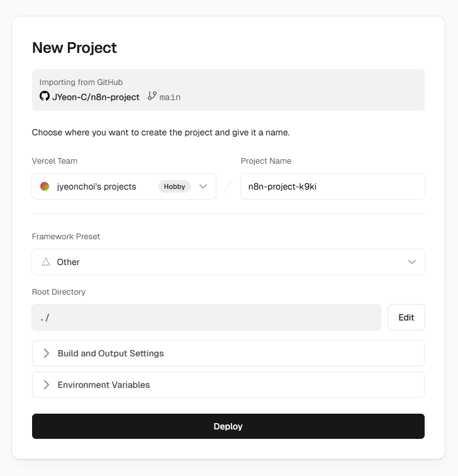Click the team avatar circle icon

click(45, 186)
